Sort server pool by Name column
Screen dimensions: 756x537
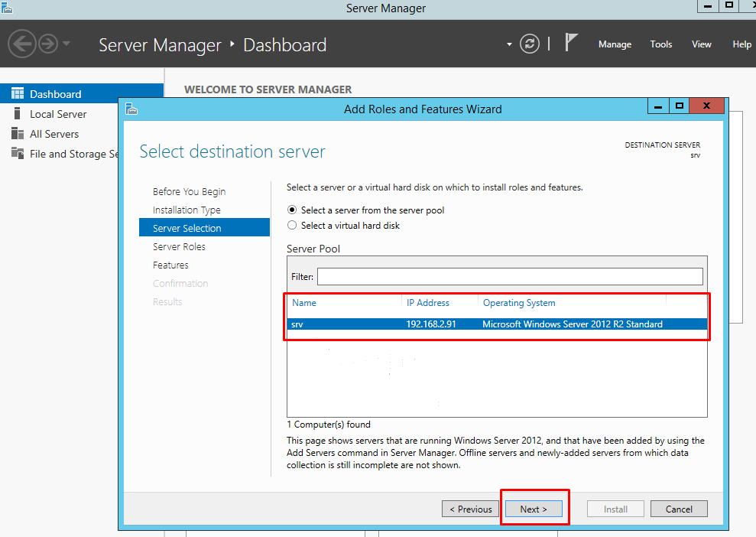[x=303, y=302]
